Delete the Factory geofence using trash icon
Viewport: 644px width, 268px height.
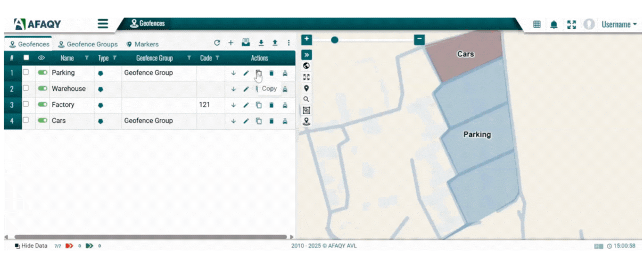tap(271, 105)
